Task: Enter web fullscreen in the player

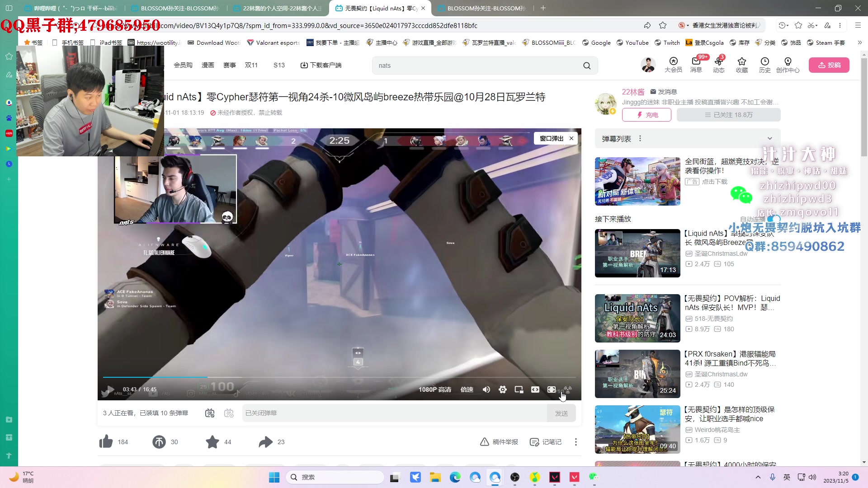Action: [552, 389]
